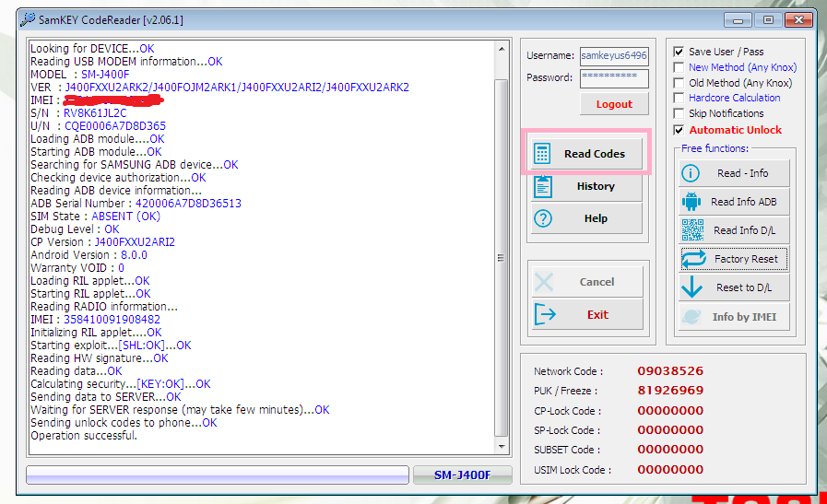
Task: Click the calculator icon on Read Codes
Action: pyautogui.click(x=542, y=154)
